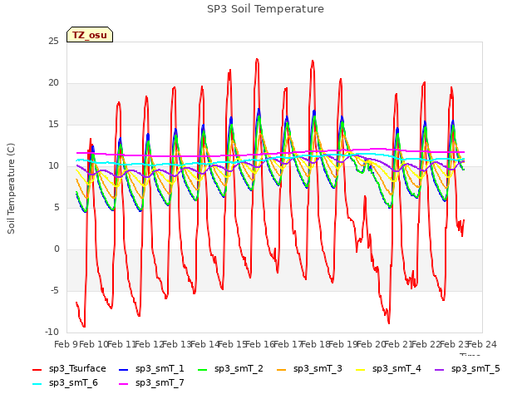Select the sp3_smT_2 legend label

pyautogui.click(x=239, y=369)
